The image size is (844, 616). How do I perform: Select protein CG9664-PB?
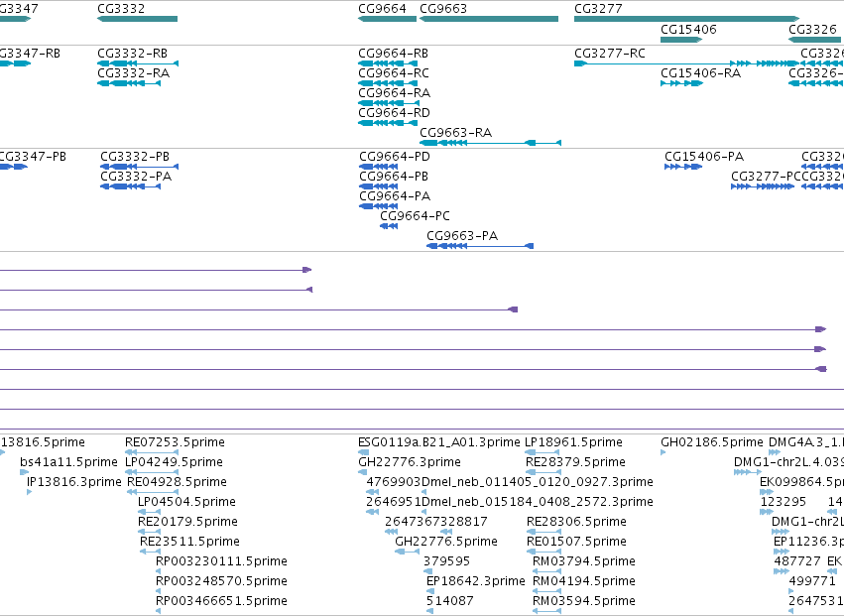(379, 186)
